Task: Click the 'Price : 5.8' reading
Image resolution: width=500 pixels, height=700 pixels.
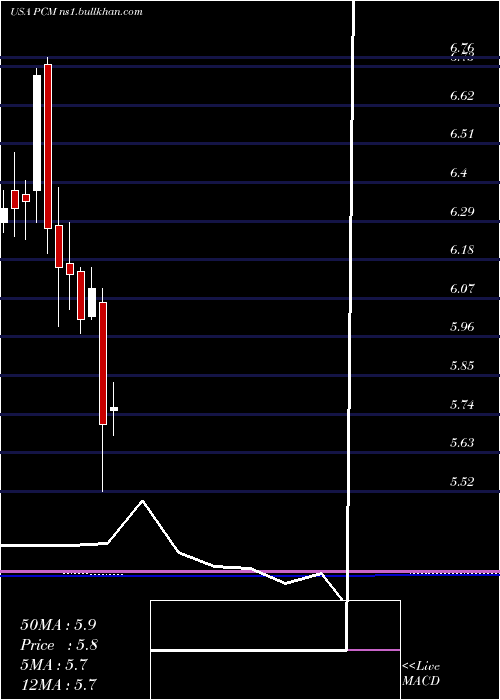Action: coord(59,645)
